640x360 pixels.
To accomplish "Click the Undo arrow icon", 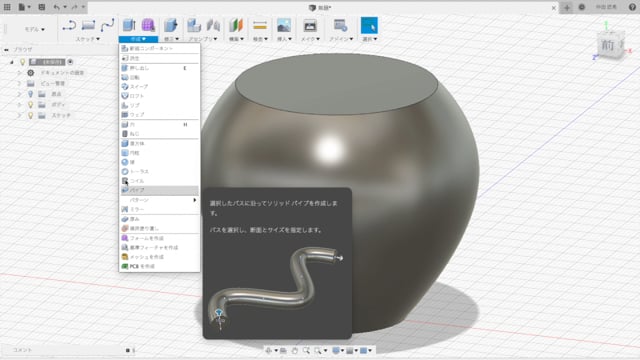I will [x=56, y=7].
